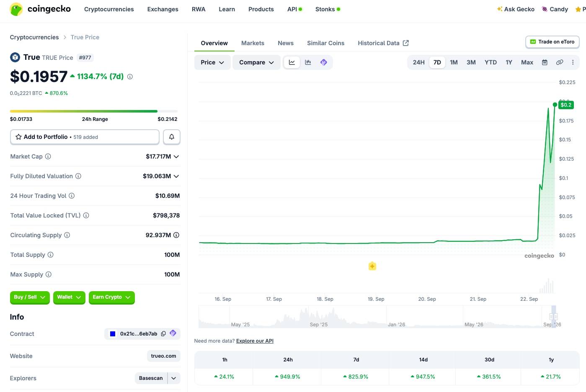Copy the contract address
The width and height of the screenshot is (586, 392).
tap(163, 334)
